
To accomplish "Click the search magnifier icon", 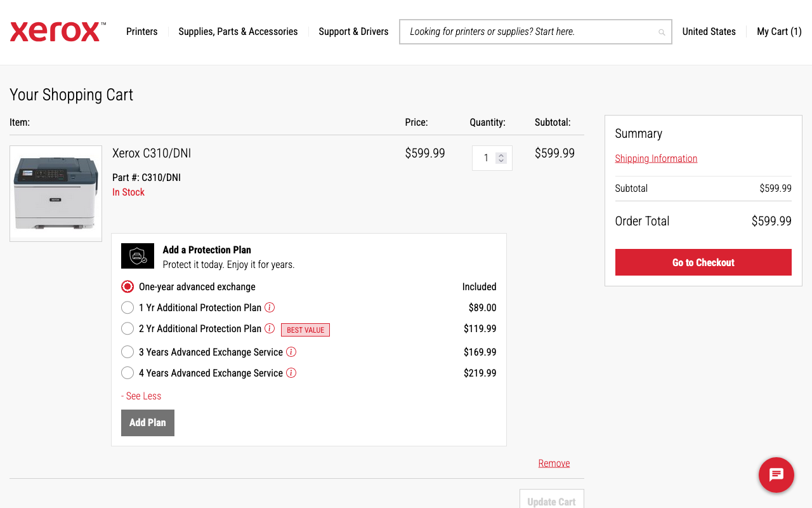I will pyautogui.click(x=662, y=32).
